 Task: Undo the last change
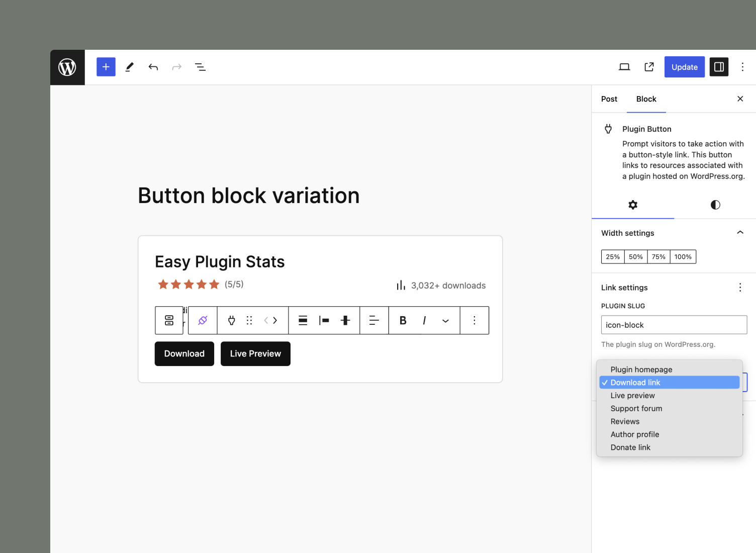(x=153, y=67)
